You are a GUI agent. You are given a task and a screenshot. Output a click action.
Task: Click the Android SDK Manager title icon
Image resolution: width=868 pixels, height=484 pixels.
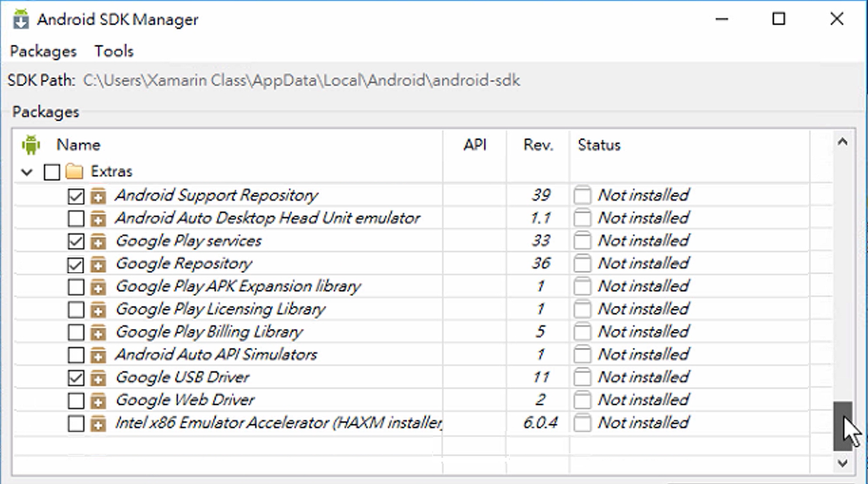[x=21, y=19]
